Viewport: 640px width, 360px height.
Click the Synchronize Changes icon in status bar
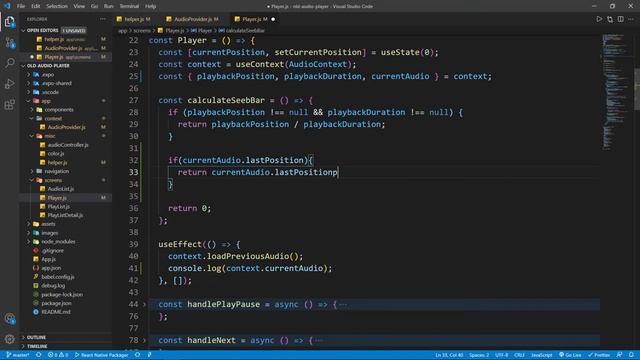pyautogui.click(x=39, y=355)
